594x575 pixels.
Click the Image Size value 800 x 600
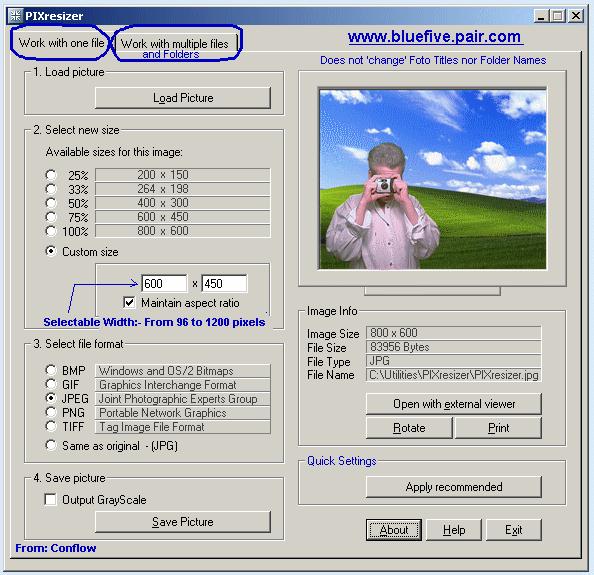tap(453, 333)
